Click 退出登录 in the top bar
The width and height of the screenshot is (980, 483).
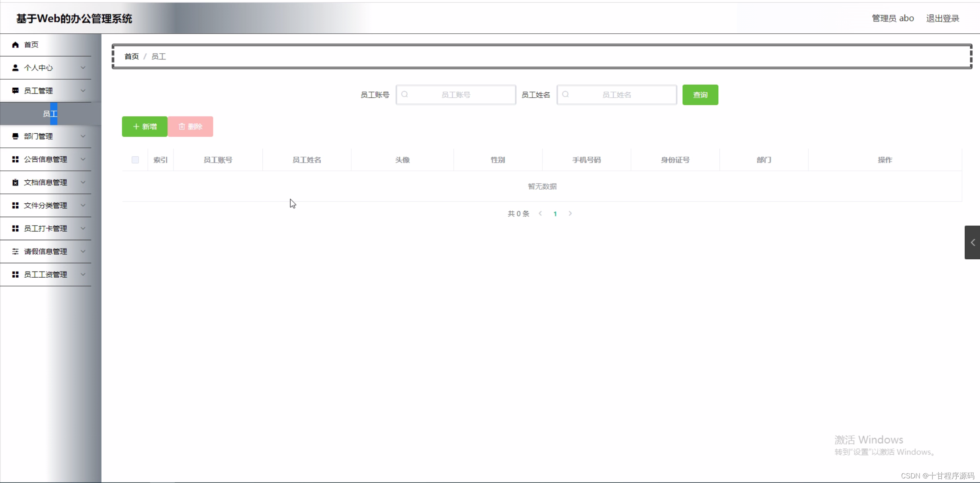click(942, 18)
